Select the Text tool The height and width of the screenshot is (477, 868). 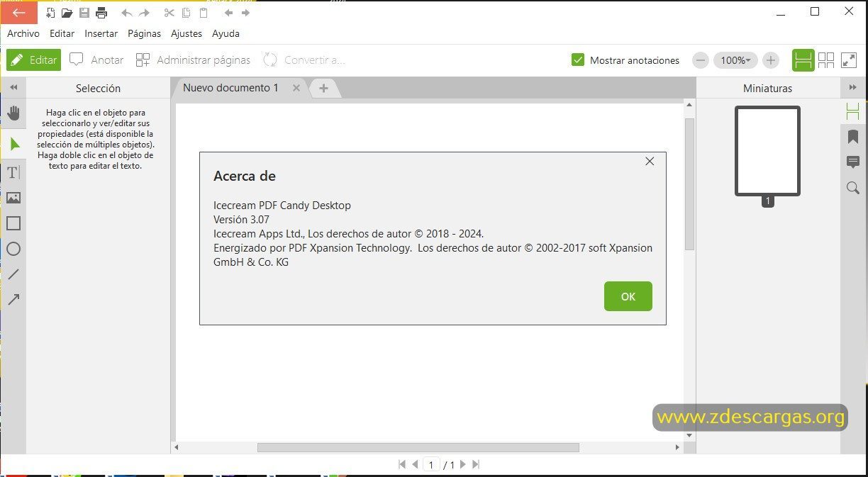tap(13, 172)
